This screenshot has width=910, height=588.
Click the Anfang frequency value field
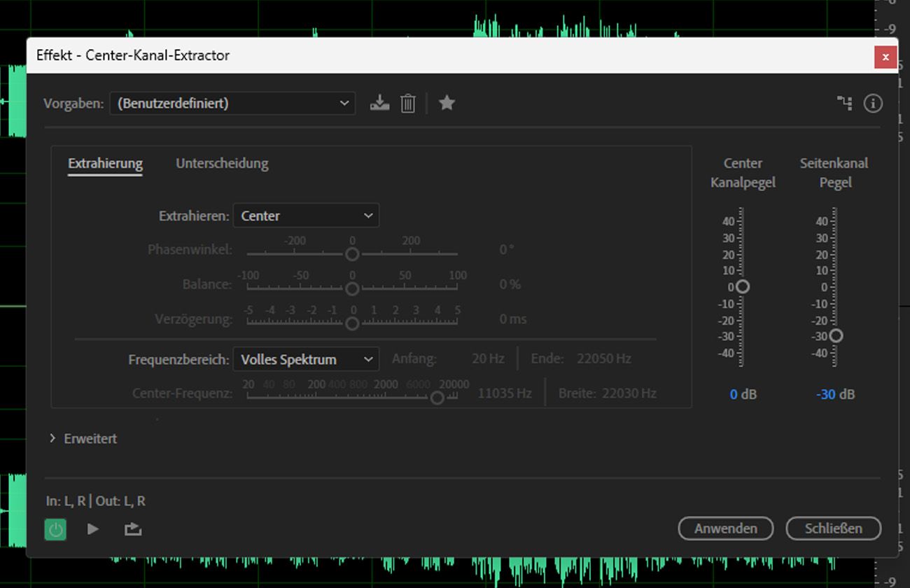(x=488, y=358)
